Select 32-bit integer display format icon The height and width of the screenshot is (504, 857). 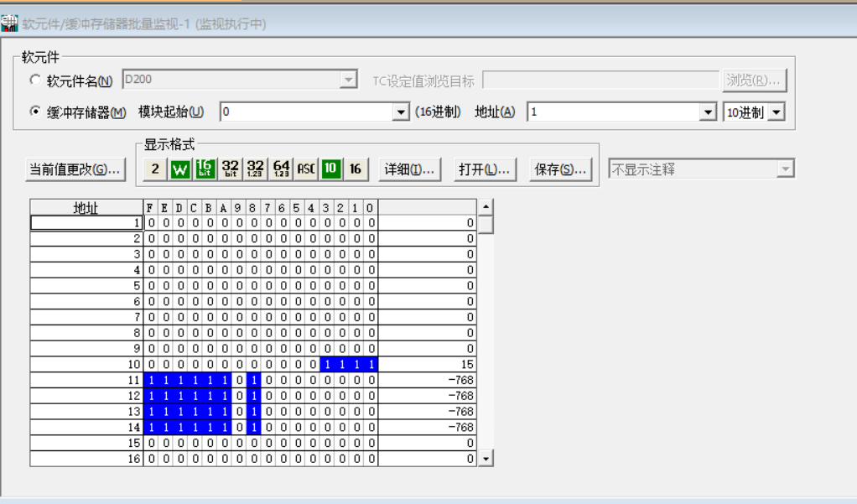(x=231, y=169)
